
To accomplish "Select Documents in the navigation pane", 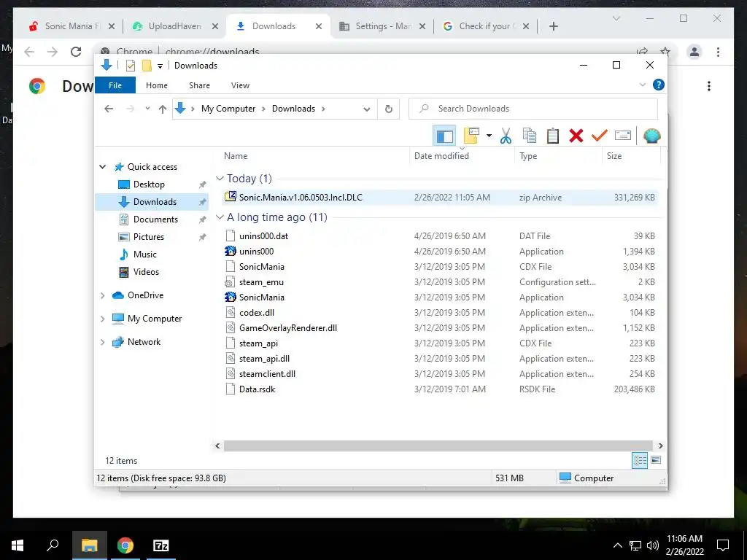I will click(155, 219).
